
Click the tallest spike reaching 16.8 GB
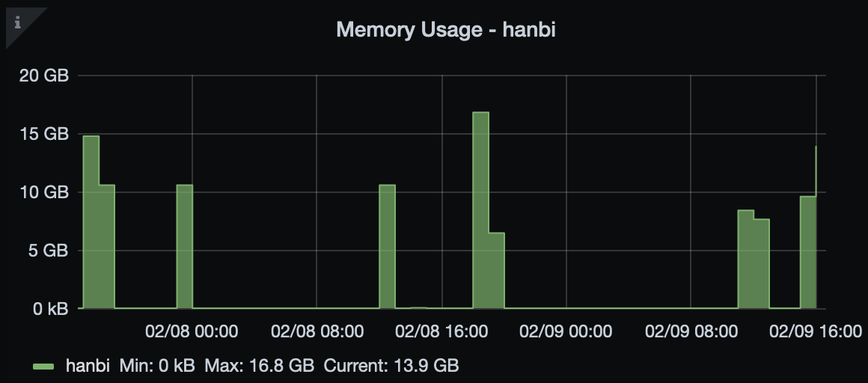coord(480,209)
